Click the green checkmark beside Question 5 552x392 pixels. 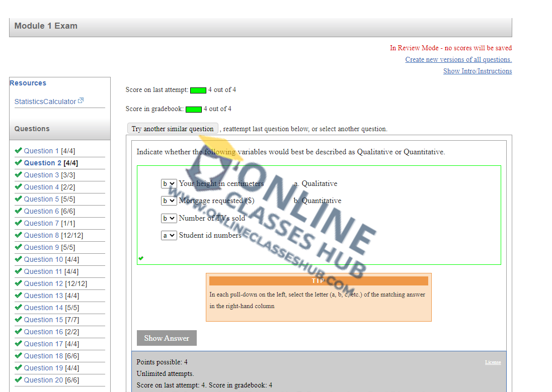[18, 199]
